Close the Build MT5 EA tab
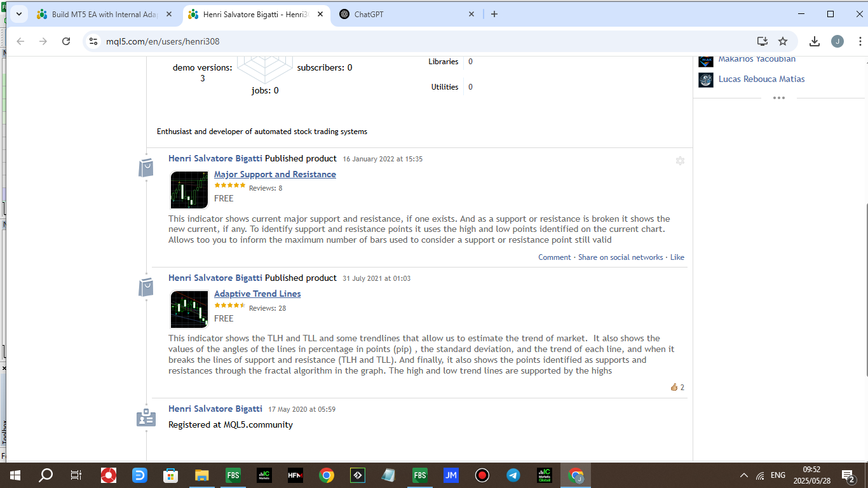Image resolution: width=868 pixels, height=488 pixels. (170, 14)
